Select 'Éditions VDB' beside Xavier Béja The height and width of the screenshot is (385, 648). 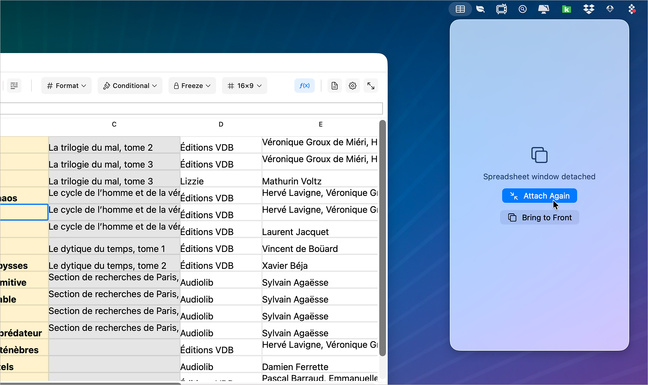tap(221, 263)
